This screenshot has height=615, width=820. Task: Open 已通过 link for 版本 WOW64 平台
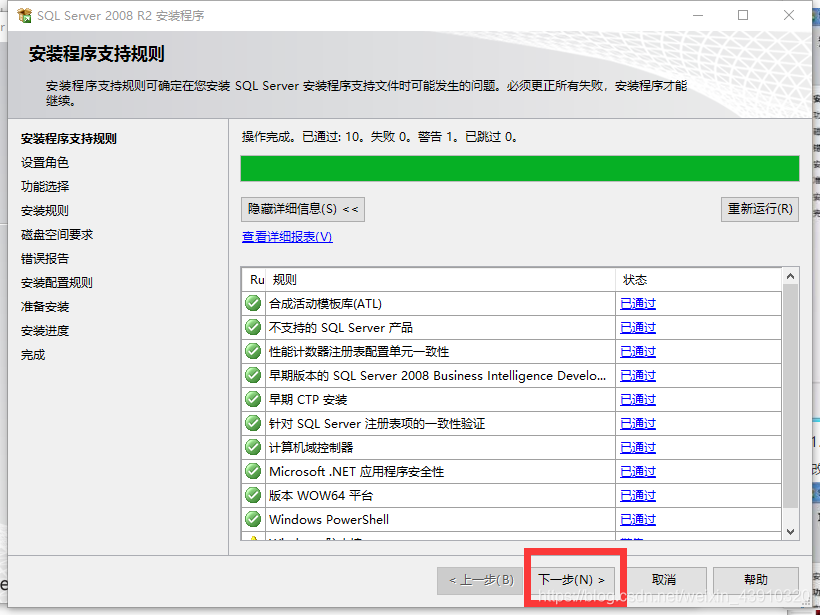coord(637,496)
